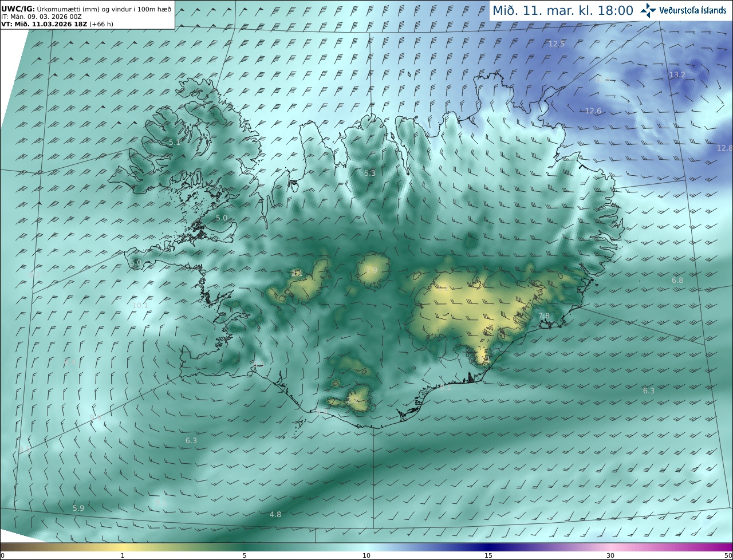The height and width of the screenshot is (560, 733).
Task: Click the colour scale tick label 1
Action: (123, 555)
